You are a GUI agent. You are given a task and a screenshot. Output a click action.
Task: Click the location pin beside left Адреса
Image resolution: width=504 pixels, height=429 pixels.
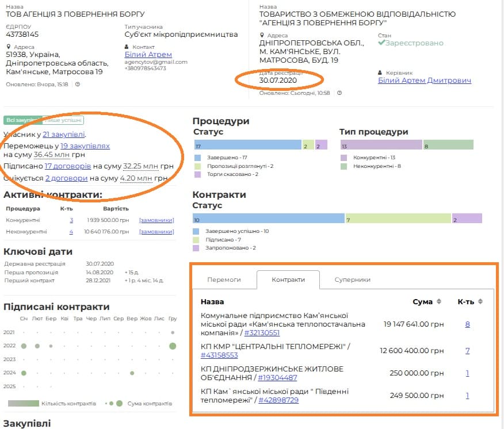click(9, 47)
